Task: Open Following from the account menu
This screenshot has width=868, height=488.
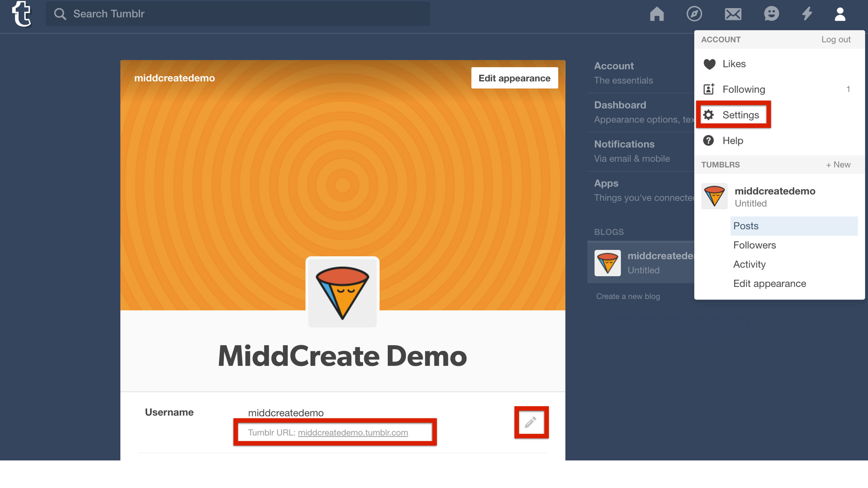Action: coord(743,89)
